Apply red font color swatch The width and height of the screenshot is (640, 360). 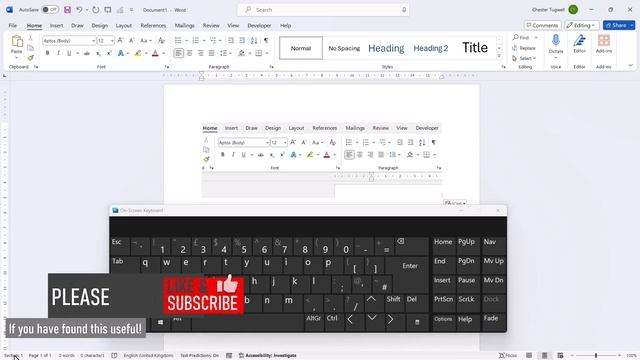tap(155, 53)
